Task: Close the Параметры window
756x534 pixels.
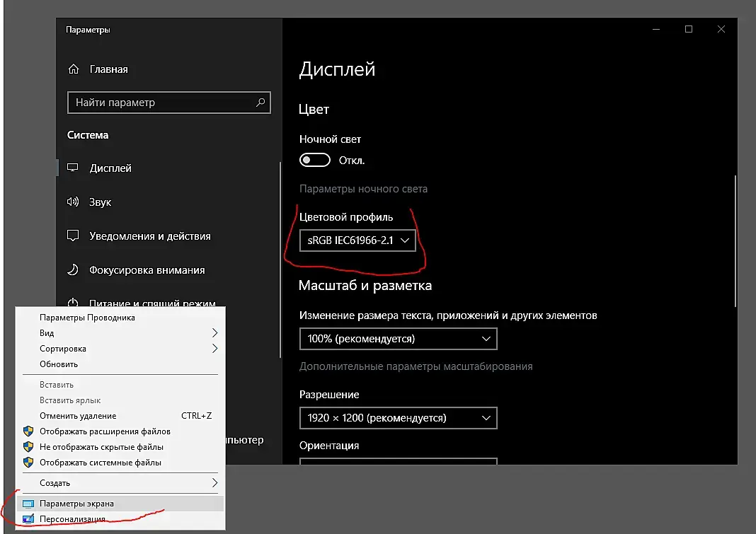Action: (x=721, y=30)
